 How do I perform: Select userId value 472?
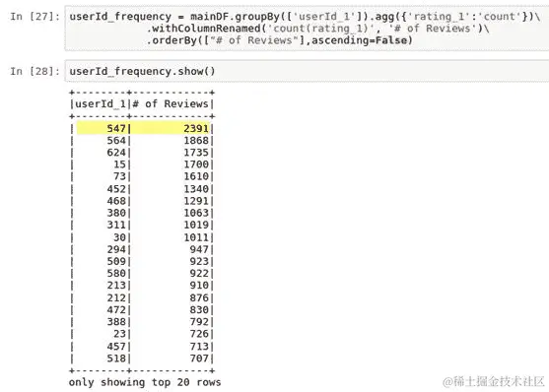116,309
